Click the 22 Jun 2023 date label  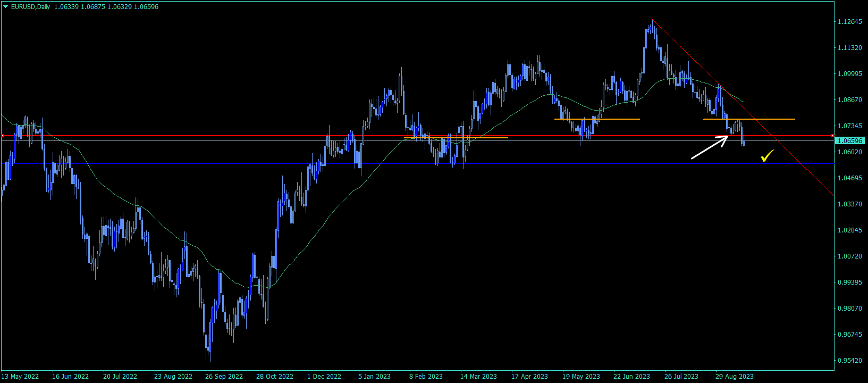631,377
